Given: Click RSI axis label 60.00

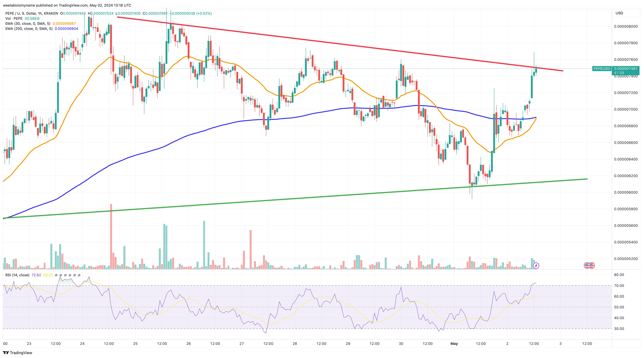Looking at the screenshot, I should [x=619, y=296].
